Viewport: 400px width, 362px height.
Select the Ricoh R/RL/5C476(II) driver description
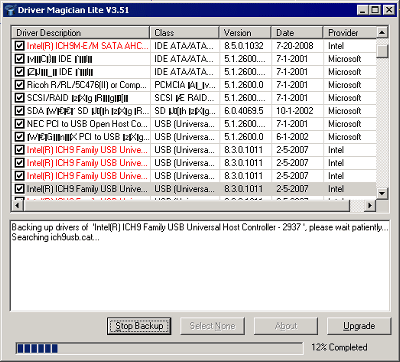click(x=87, y=85)
